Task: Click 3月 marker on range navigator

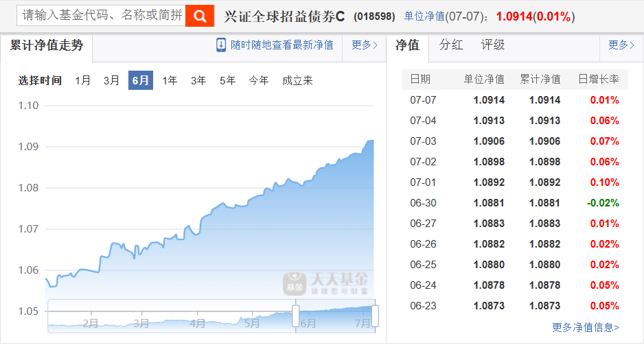Action: 141,323
